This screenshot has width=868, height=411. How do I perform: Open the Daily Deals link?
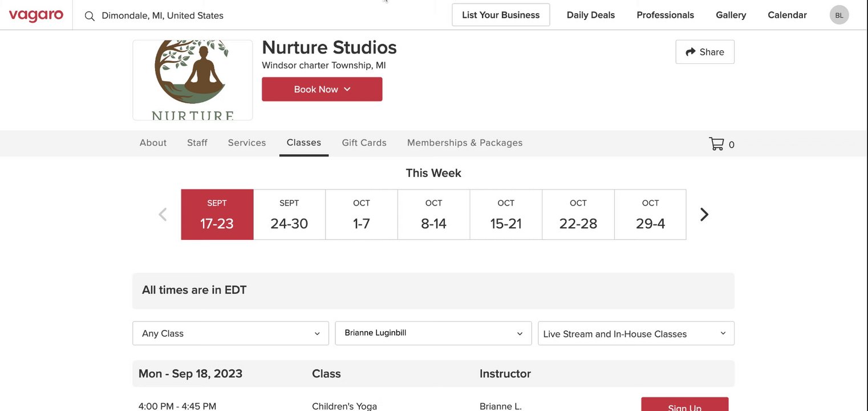click(x=591, y=15)
